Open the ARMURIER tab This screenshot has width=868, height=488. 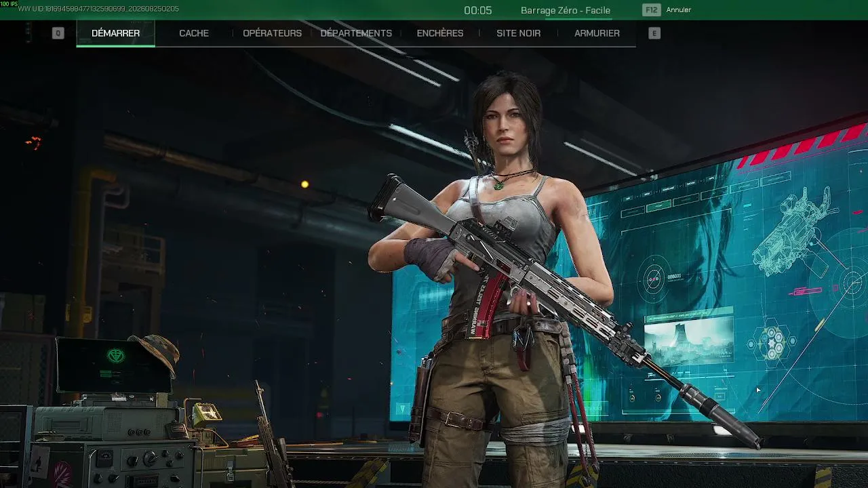[597, 33]
